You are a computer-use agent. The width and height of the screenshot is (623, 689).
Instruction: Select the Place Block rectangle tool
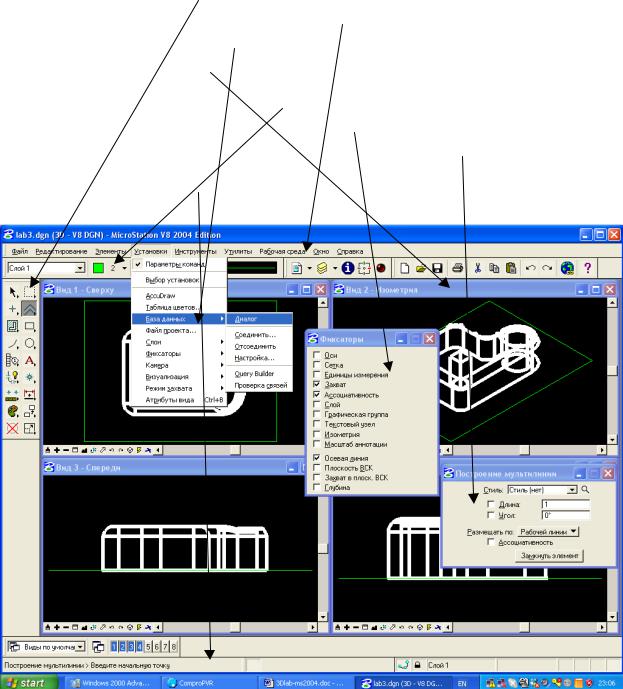click(x=29, y=326)
